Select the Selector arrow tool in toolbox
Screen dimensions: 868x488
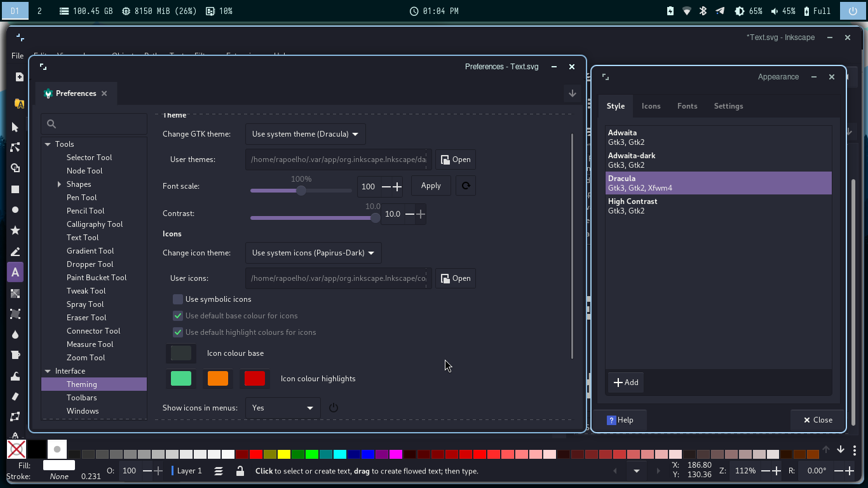click(x=15, y=128)
